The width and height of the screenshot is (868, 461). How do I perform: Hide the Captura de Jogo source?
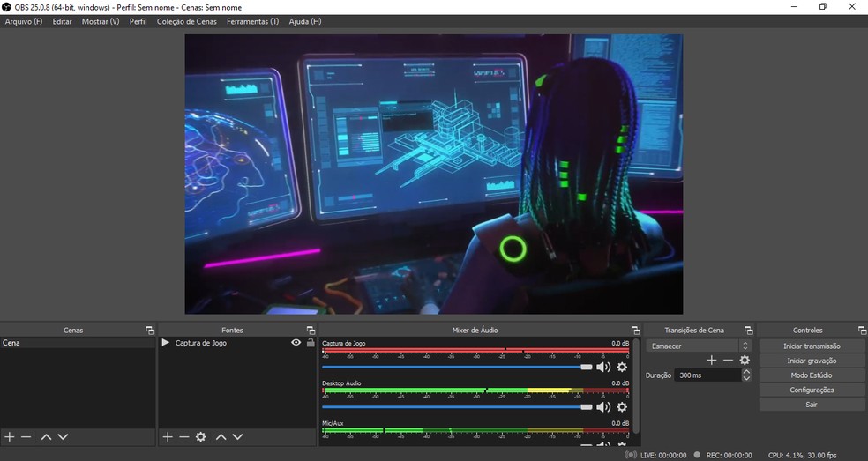(x=296, y=343)
